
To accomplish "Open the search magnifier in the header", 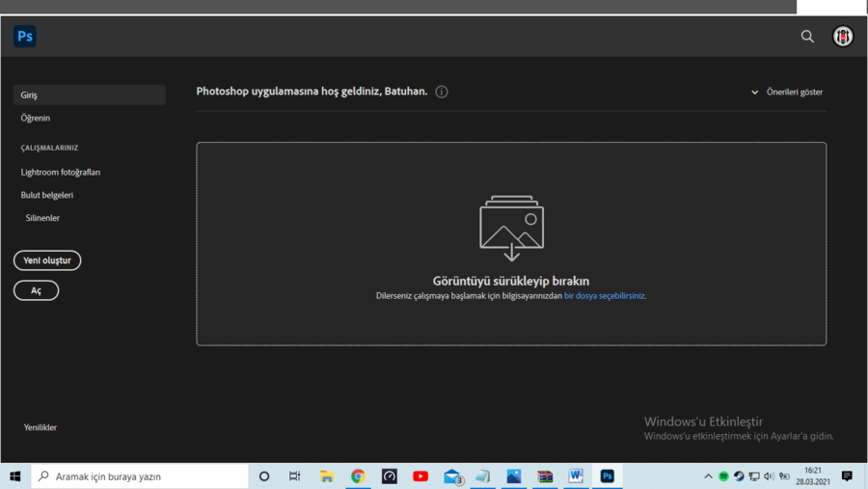I will pyautogui.click(x=807, y=37).
